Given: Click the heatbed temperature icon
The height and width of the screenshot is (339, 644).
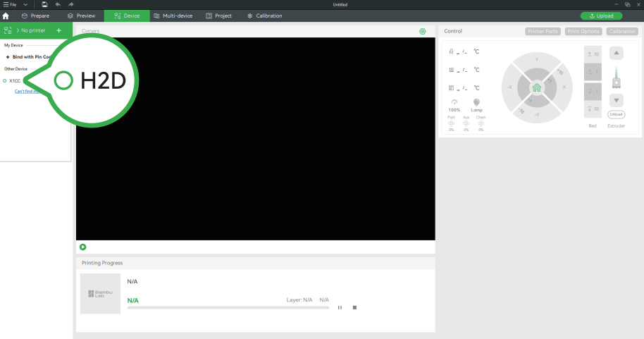Looking at the screenshot, I should 451,70.
